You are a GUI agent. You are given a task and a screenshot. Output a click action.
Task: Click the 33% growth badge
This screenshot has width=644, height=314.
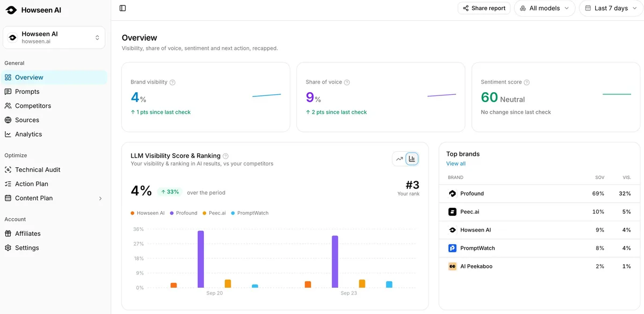pyautogui.click(x=170, y=192)
